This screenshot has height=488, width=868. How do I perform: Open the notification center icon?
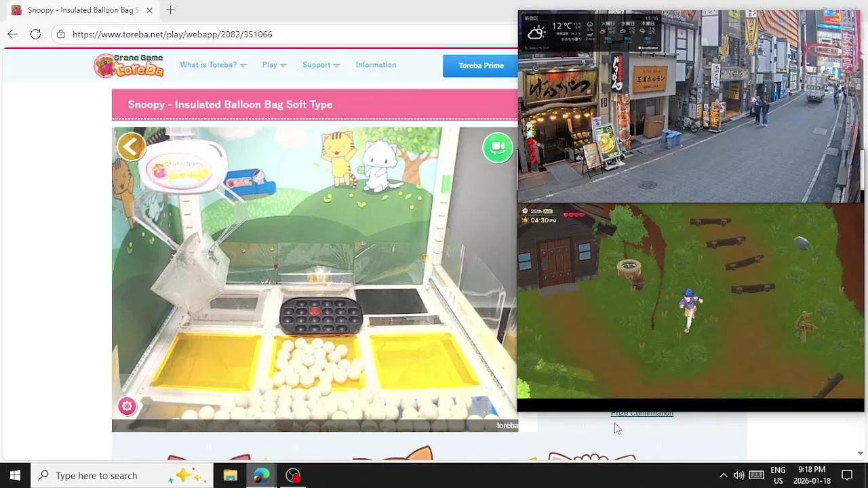click(x=847, y=475)
